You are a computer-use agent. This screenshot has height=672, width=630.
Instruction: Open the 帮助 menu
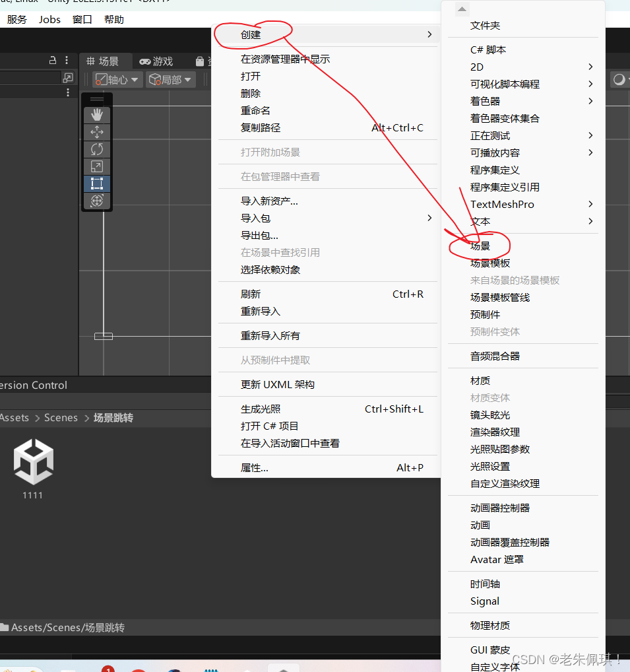point(114,19)
